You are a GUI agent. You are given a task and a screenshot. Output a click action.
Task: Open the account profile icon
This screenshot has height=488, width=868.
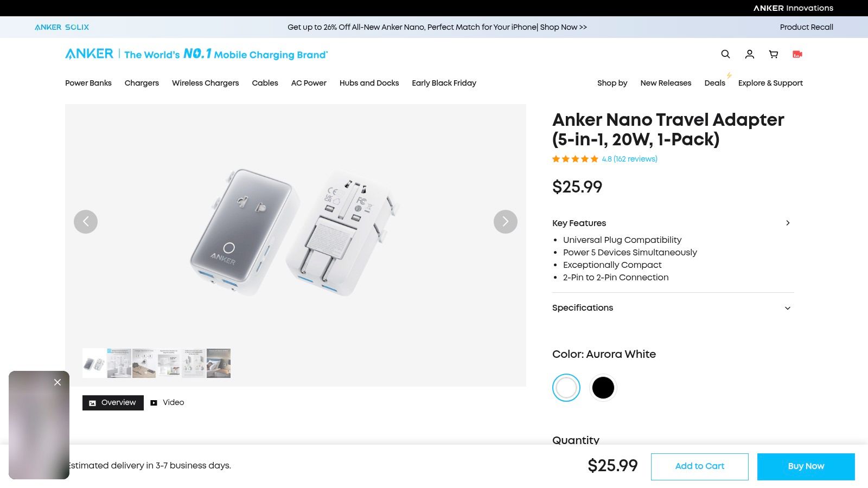[x=749, y=54]
